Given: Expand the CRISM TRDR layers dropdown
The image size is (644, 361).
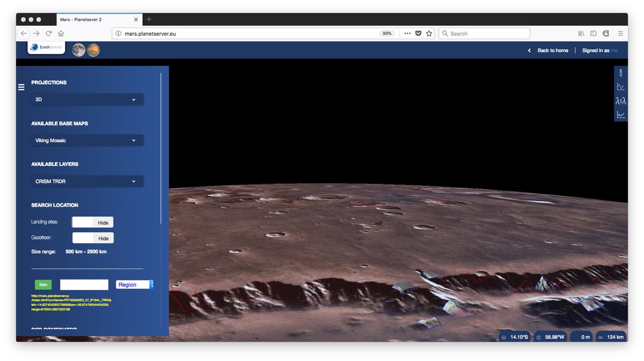Looking at the screenshot, I should pos(87,181).
